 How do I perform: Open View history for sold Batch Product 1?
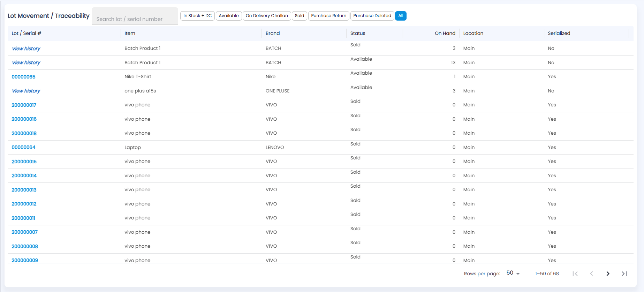tap(26, 48)
